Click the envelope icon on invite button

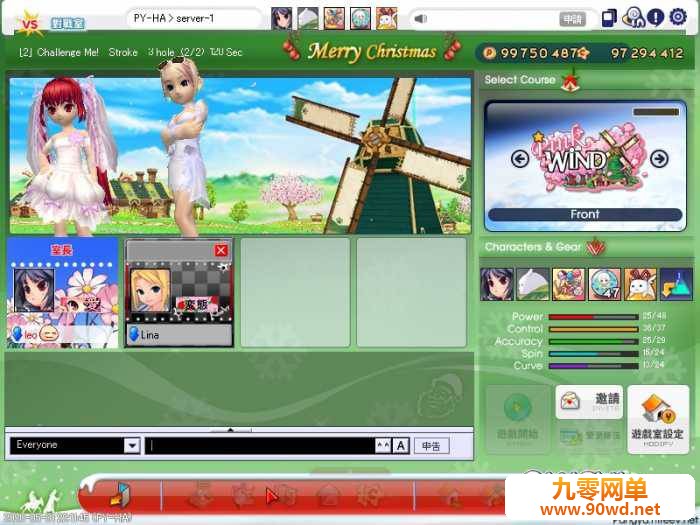(x=570, y=400)
